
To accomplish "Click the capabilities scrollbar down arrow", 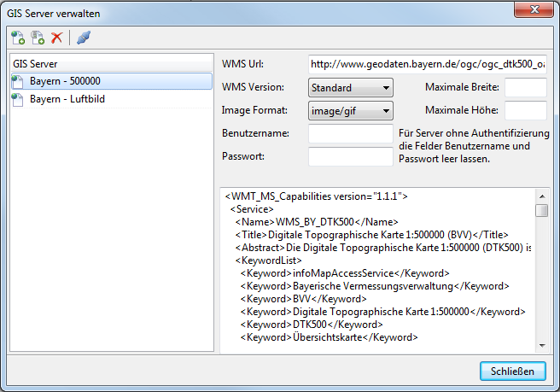I will coord(541,344).
